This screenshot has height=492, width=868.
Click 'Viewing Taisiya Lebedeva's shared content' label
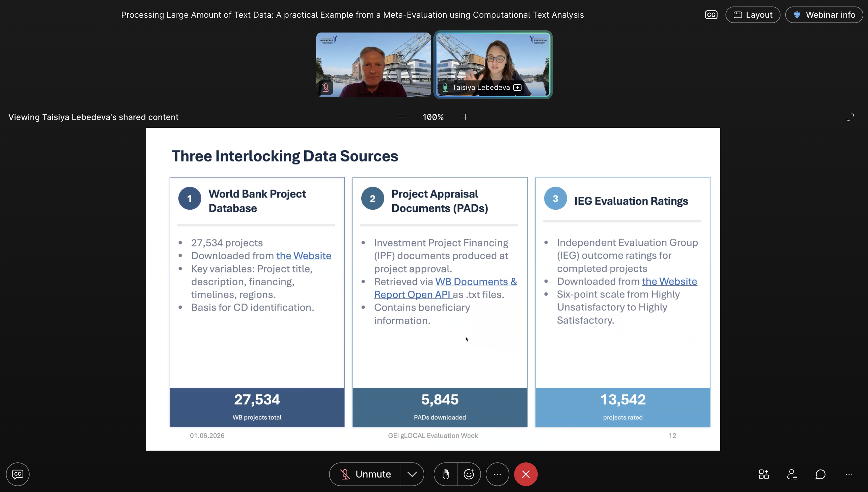93,117
